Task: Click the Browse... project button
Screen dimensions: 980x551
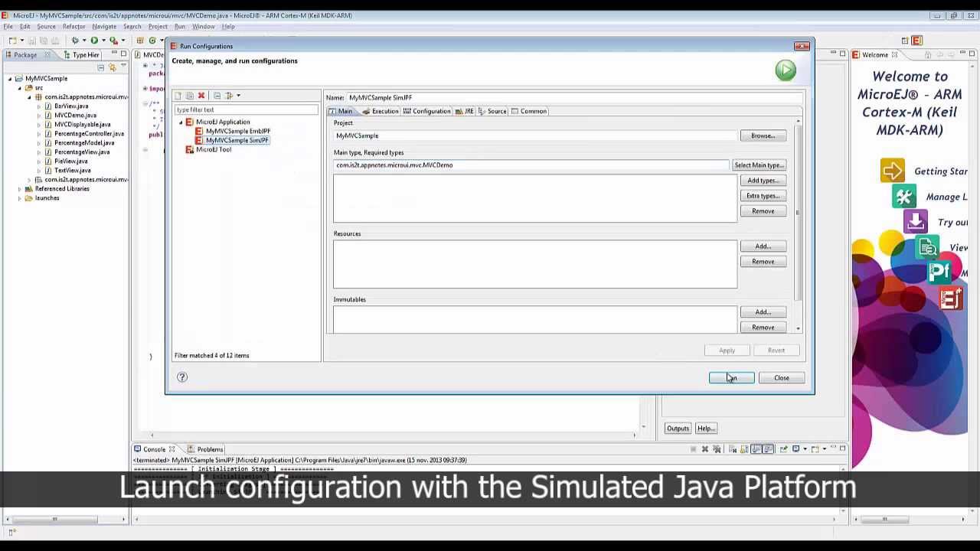Action: pyautogui.click(x=763, y=135)
